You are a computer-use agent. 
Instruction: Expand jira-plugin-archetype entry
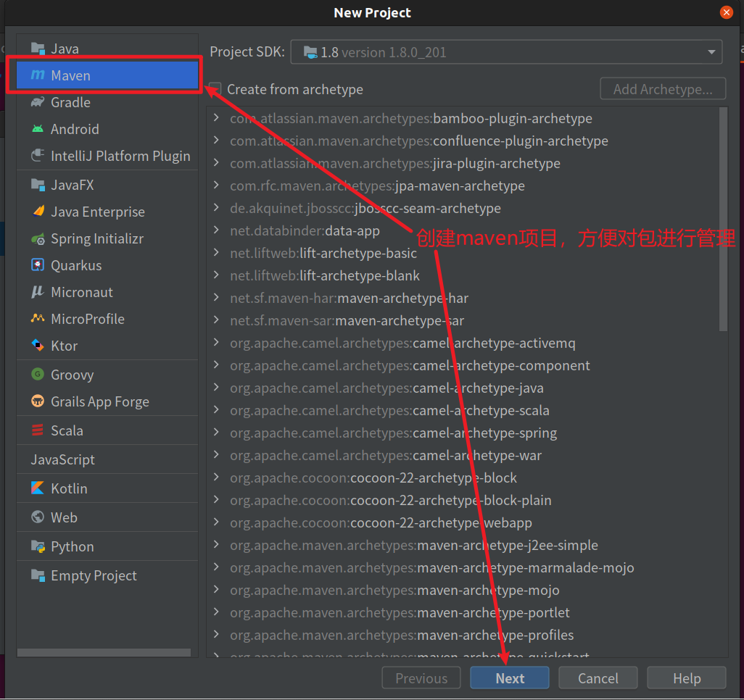pyautogui.click(x=216, y=162)
